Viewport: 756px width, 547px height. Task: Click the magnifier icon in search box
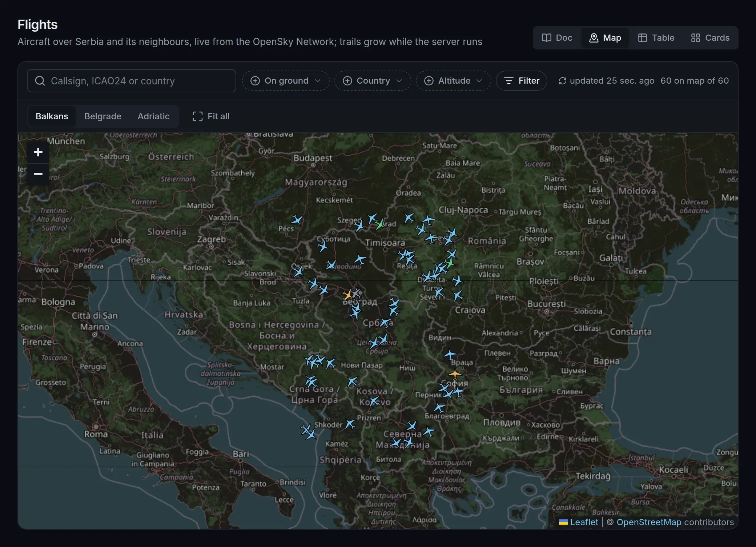[40, 81]
